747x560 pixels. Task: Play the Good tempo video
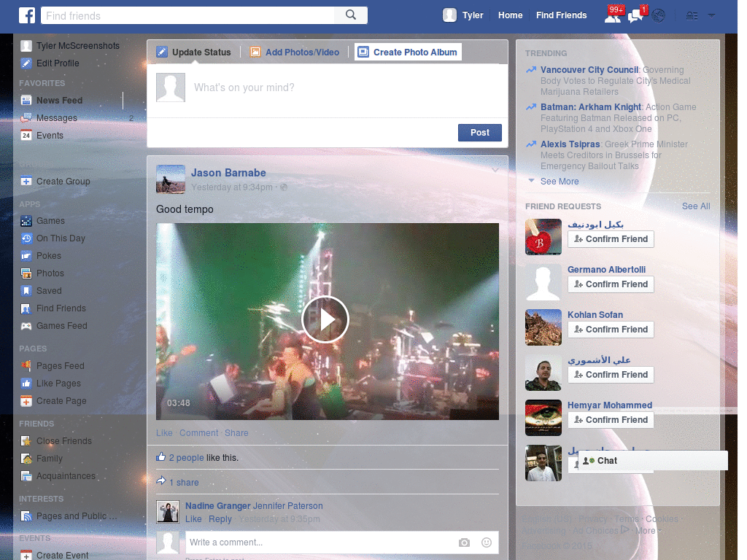coord(325,319)
